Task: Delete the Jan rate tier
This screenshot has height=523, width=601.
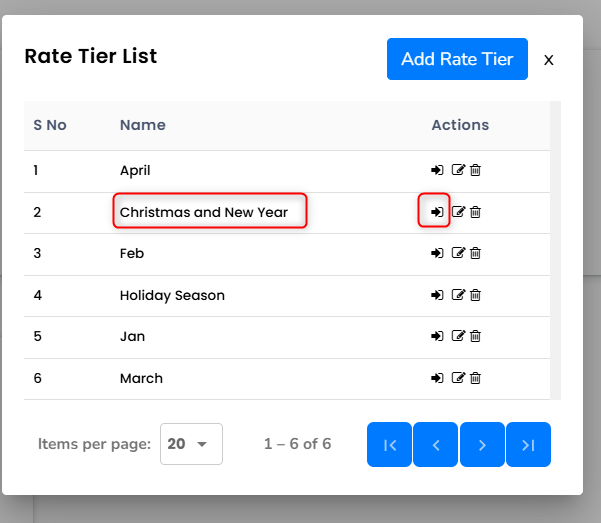Action: click(476, 337)
